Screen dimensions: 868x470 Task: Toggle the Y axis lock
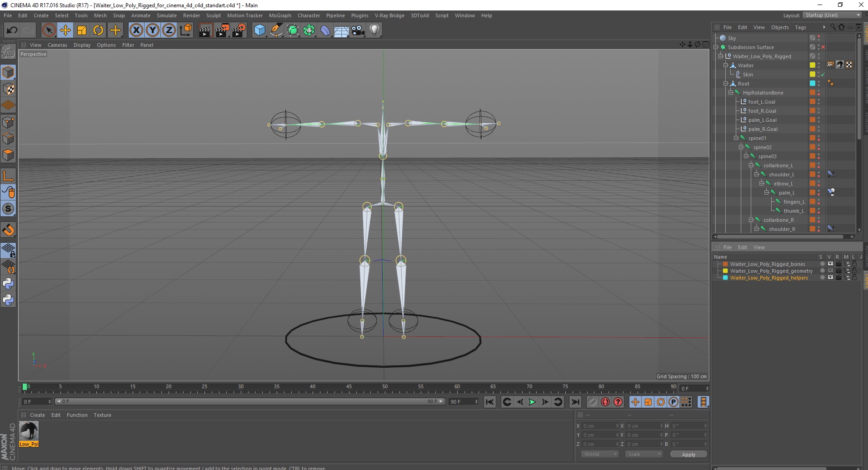click(153, 30)
